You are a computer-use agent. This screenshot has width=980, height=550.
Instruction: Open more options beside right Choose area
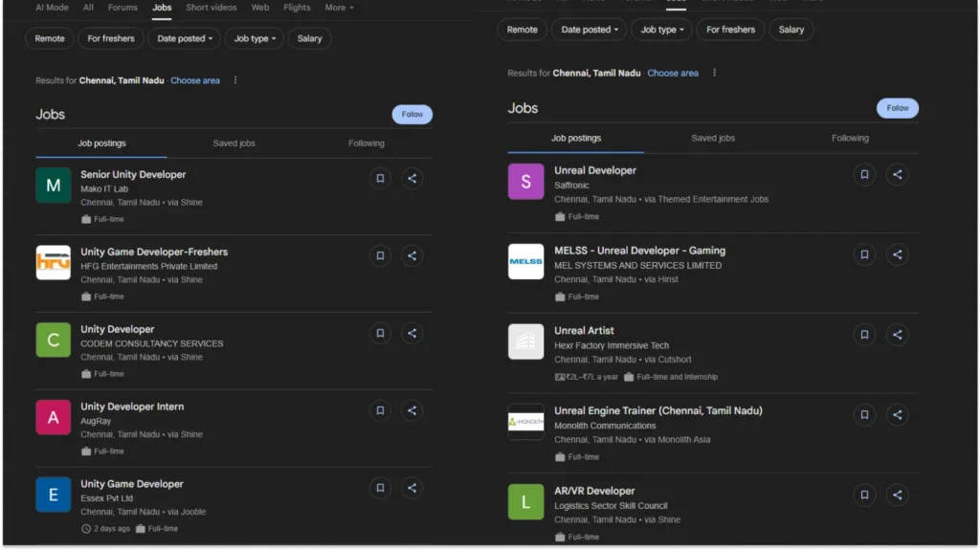tap(714, 73)
